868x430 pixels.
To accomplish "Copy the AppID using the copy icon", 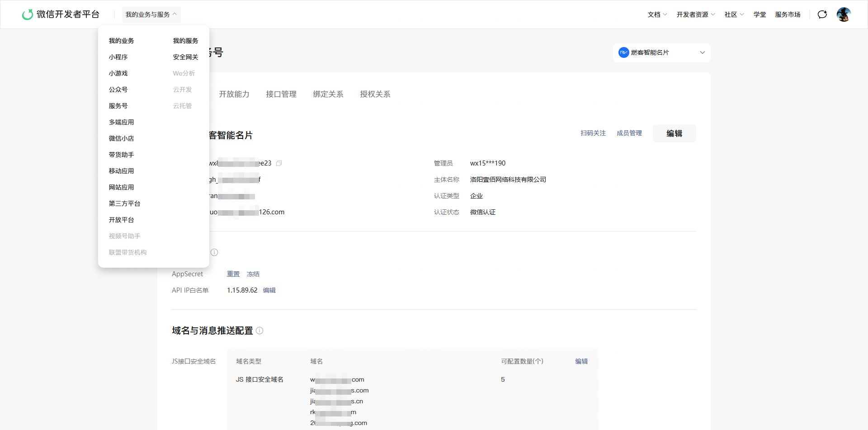I will [279, 163].
